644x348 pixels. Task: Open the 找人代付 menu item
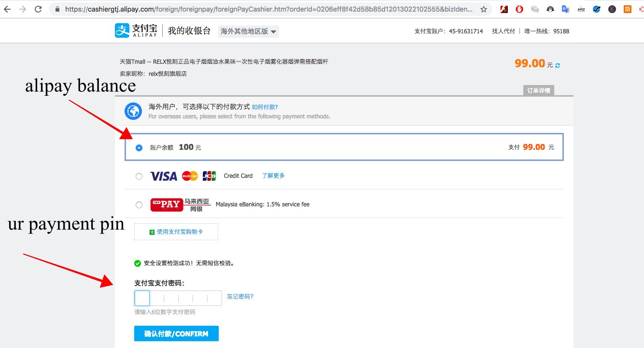(x=504, y=31)
